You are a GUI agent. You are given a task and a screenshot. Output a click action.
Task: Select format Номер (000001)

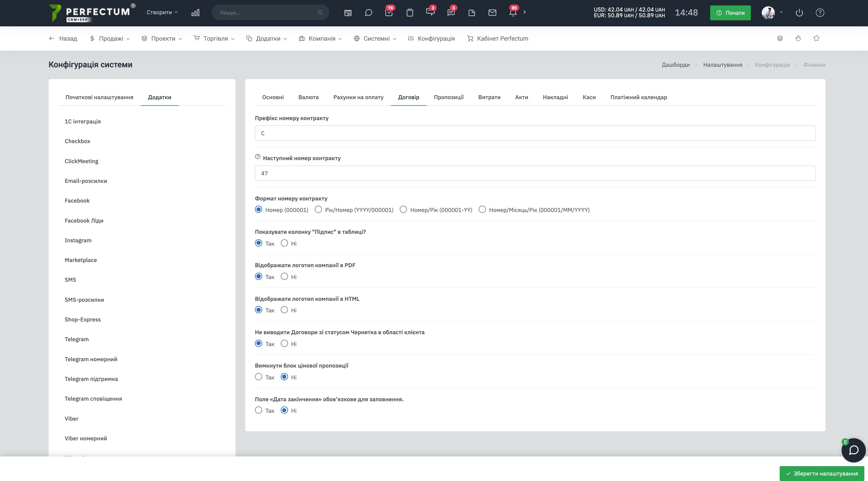[259, 210]
